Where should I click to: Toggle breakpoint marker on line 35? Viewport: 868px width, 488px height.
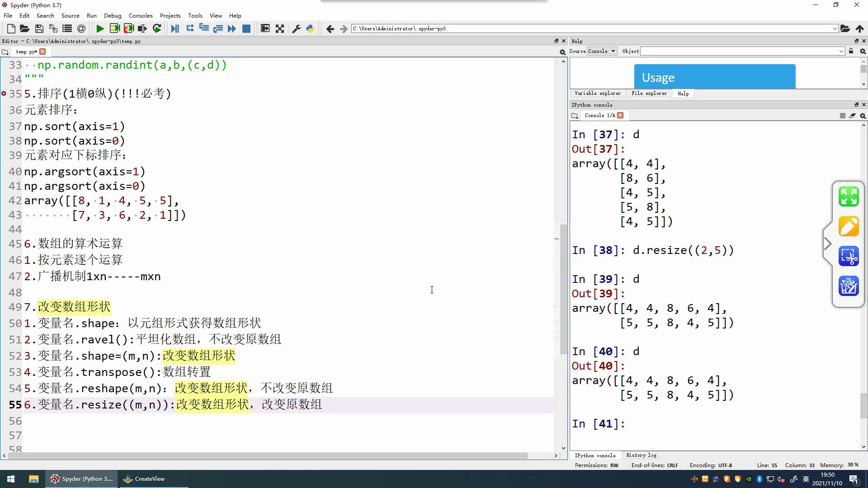pyautogui.click(x=4, y=94)
